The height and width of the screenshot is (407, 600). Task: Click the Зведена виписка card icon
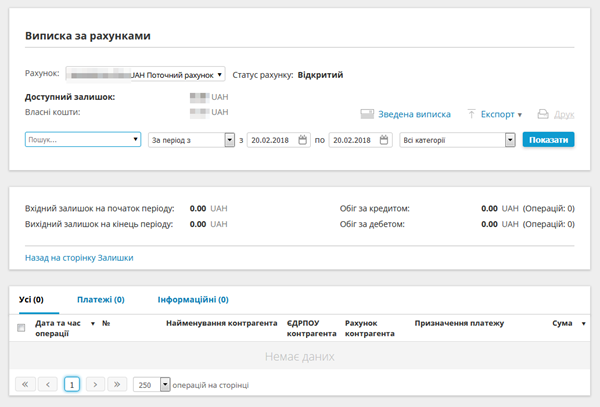[x=367, y=114]
